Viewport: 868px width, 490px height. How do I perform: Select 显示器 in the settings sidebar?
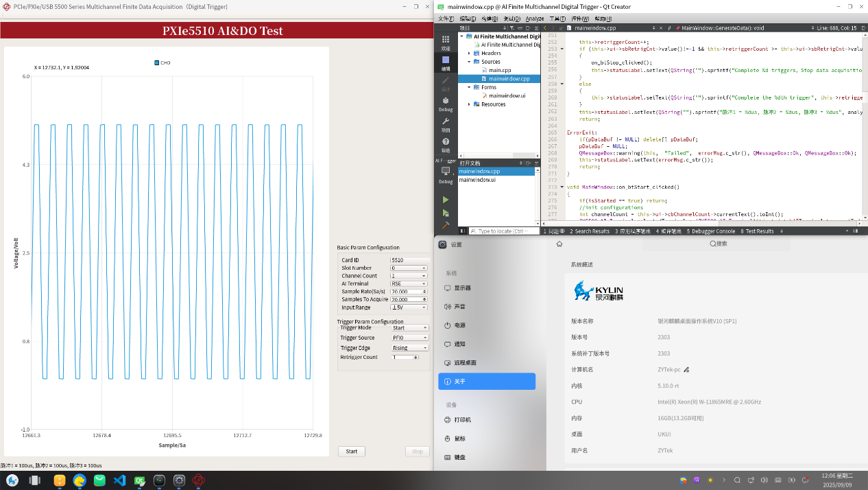point(462,288)
